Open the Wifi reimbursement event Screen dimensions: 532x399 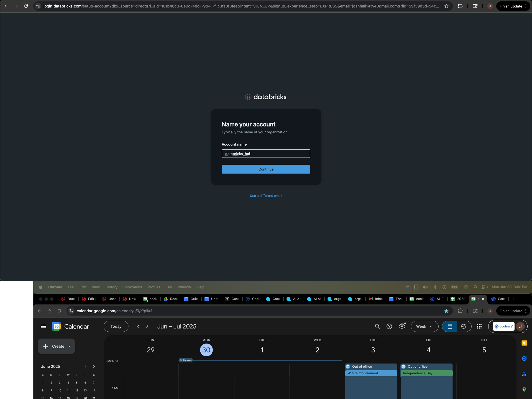(371, 373)
